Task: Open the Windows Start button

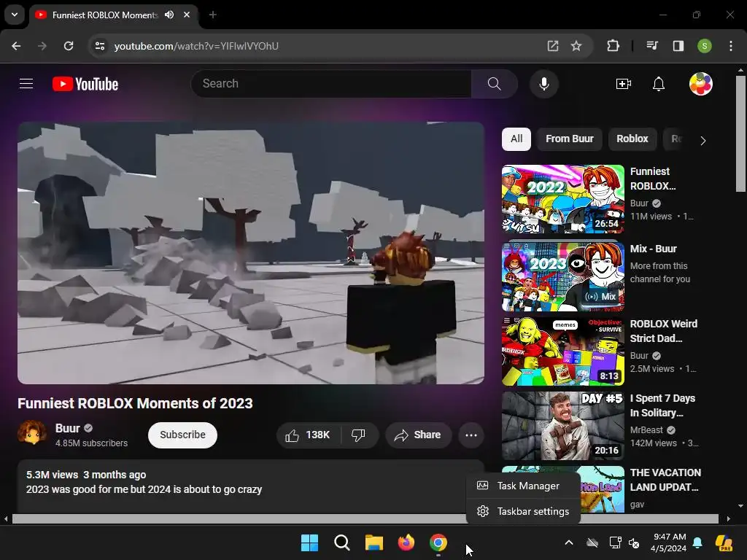Action: (x=309, y=542)
